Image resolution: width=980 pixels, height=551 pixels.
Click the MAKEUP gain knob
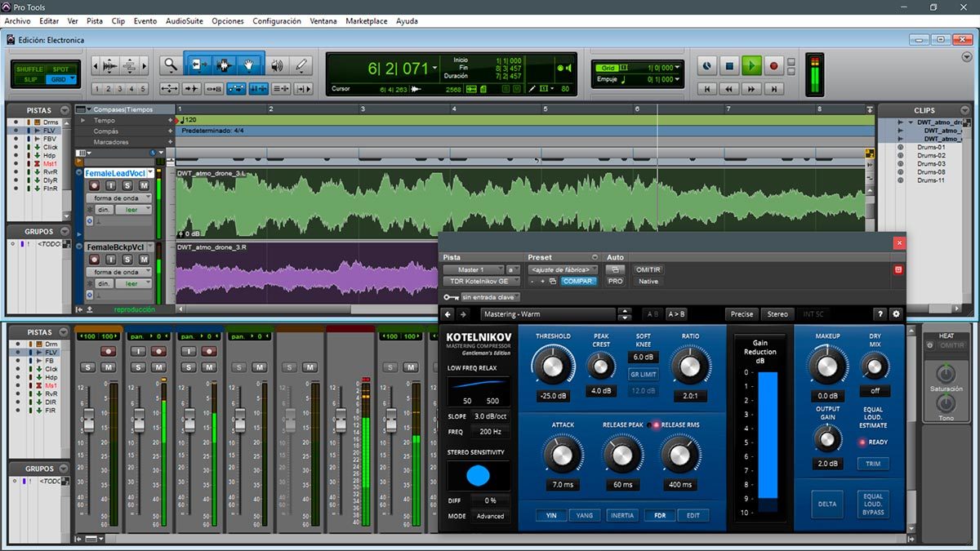pos(827,365)
